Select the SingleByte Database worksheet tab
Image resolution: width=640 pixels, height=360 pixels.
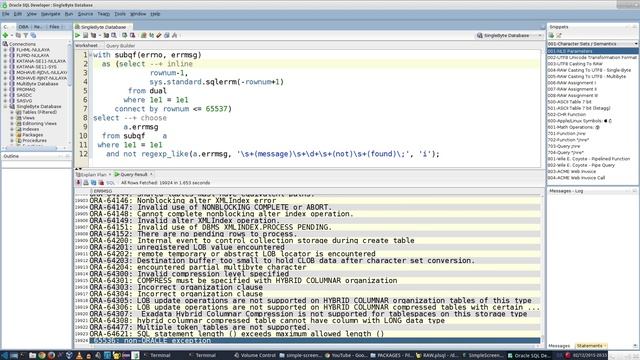click(x=103, y=27)
